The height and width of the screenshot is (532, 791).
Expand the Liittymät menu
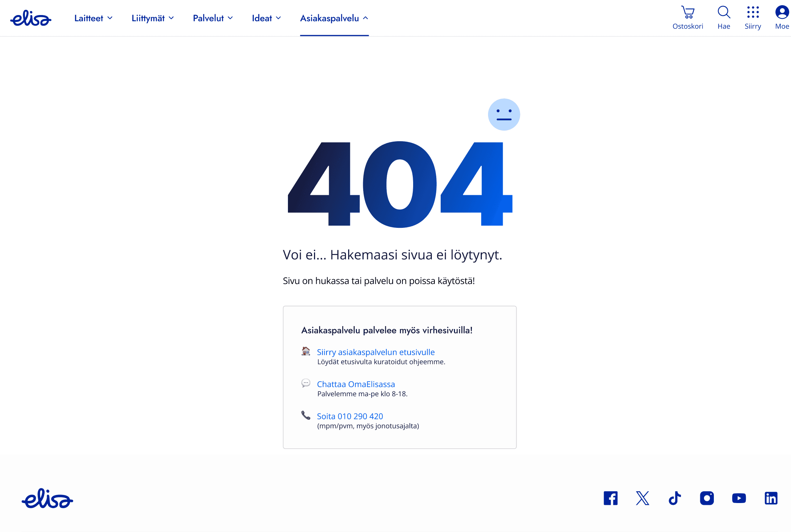(x=153, y=18)
